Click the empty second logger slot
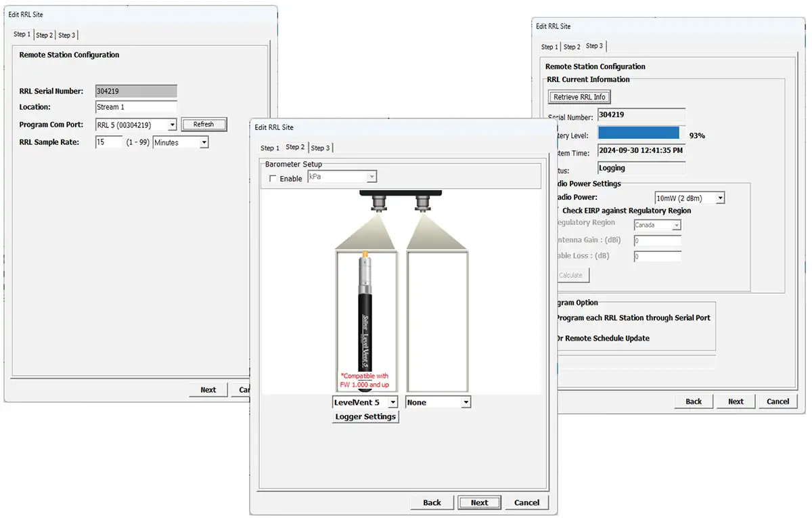 tap(437, 321)
